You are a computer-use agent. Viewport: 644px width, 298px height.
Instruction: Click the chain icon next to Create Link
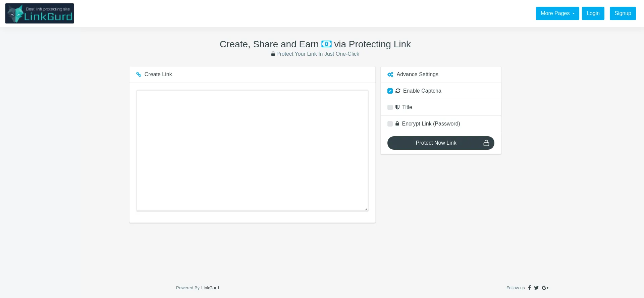(x=139, y=74)
